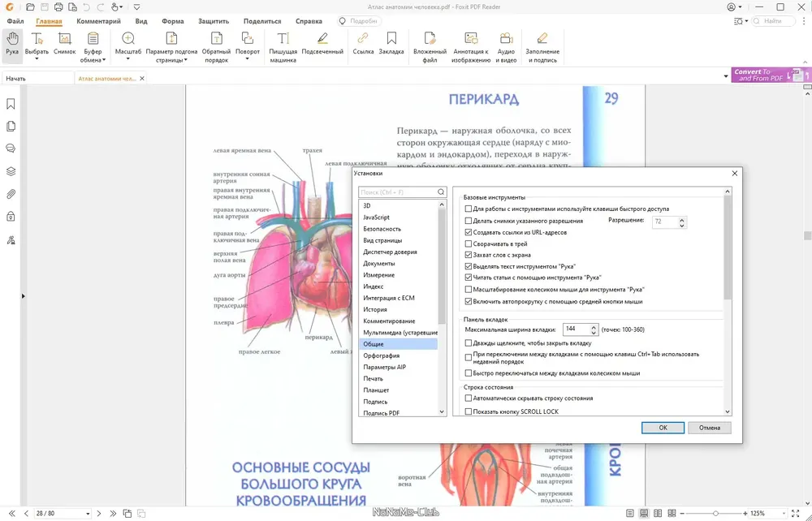Image resolution: width=812 pixels, height=521 pixels.
Task: Click Аннотация к изображению tool
Action: pyautogui.click(x=471, y=46)
